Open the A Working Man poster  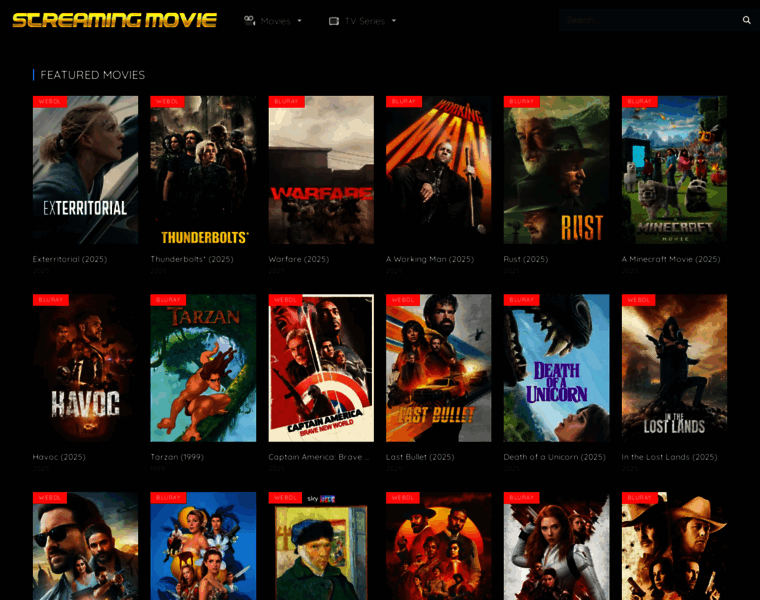(439, 170)
